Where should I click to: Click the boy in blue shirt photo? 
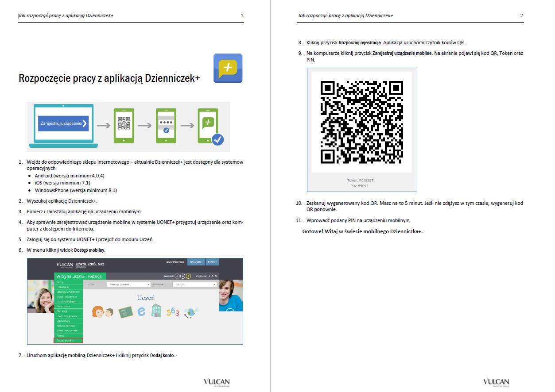(231, 295)
